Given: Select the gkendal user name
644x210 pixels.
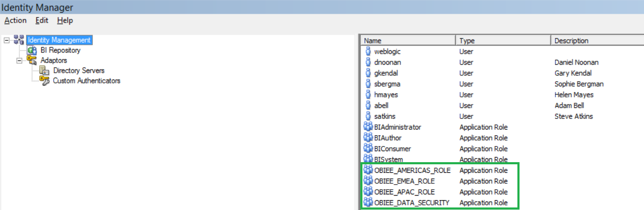Looking at the screenshot, I should [x=386, y=73].
